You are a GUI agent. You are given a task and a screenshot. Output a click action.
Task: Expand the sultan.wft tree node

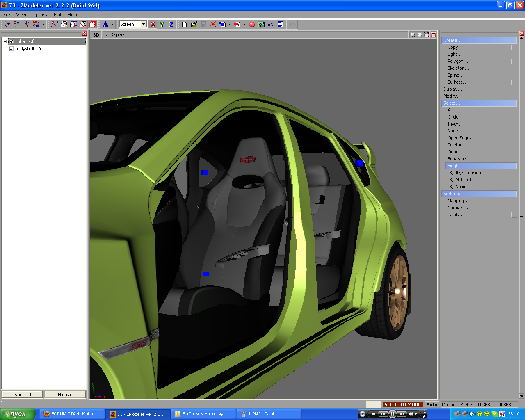click(5, 41)
